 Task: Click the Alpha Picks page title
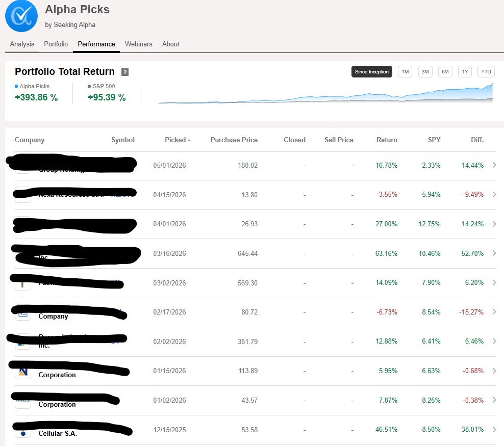pos(77,10)
